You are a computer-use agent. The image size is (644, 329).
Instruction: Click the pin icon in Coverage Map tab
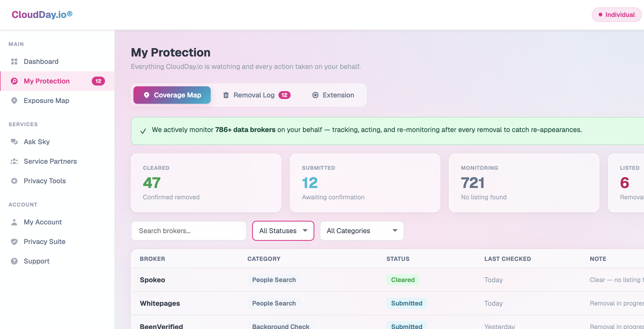[147, 95]
